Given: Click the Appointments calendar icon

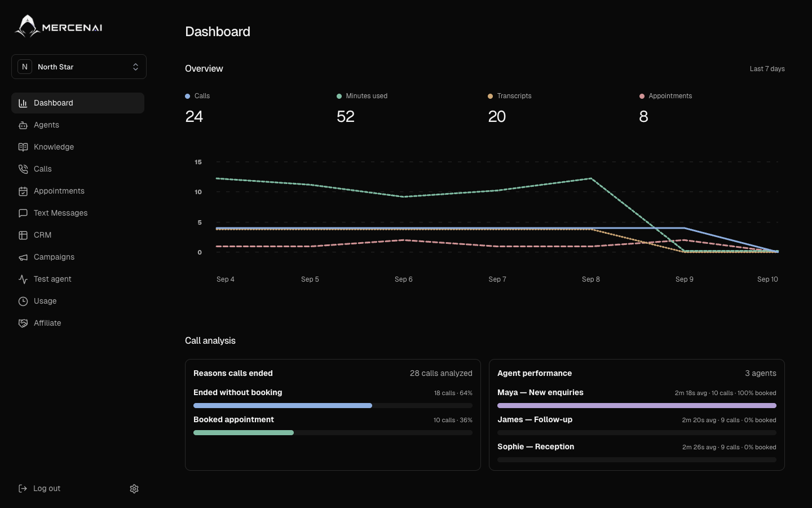Looking at the screenshot, I should [x=23, y=191].
